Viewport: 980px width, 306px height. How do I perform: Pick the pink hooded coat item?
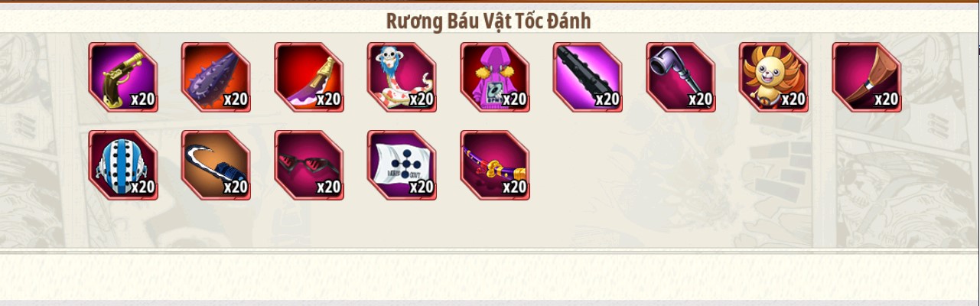pos(495,77)
